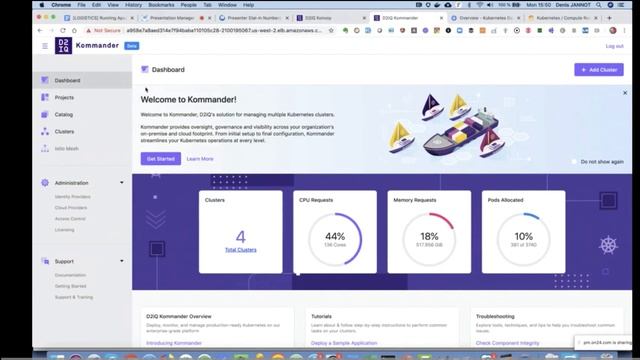Click the Log out link
This screenshot has height=360, width=640.
pyautogui.click(x=614, y=46)
